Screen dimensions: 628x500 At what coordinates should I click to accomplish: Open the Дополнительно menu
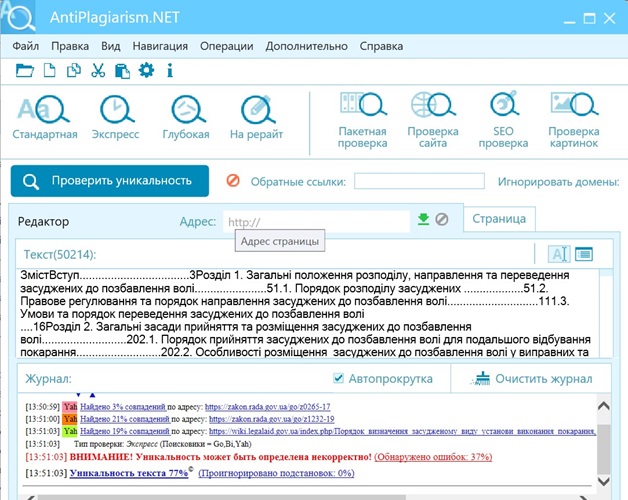pyautogui.click(x=306, y=46)
